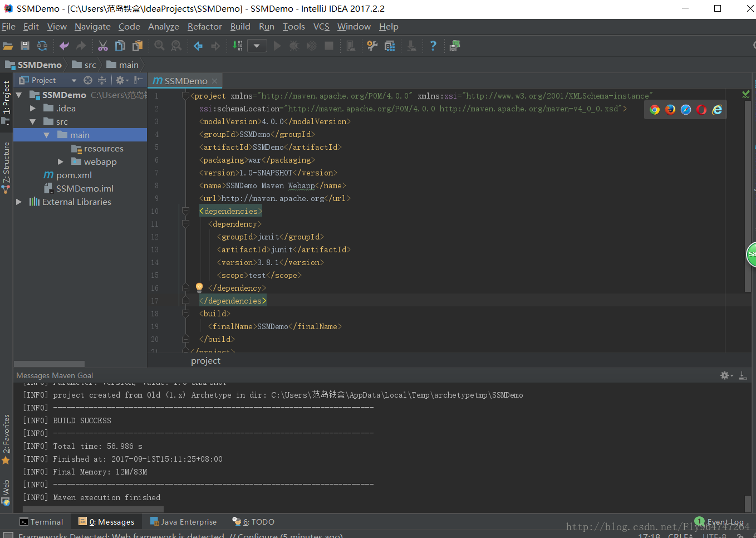Open the Messages panel gear menu
Screen dimensions: 756x538
coord(726,375)
